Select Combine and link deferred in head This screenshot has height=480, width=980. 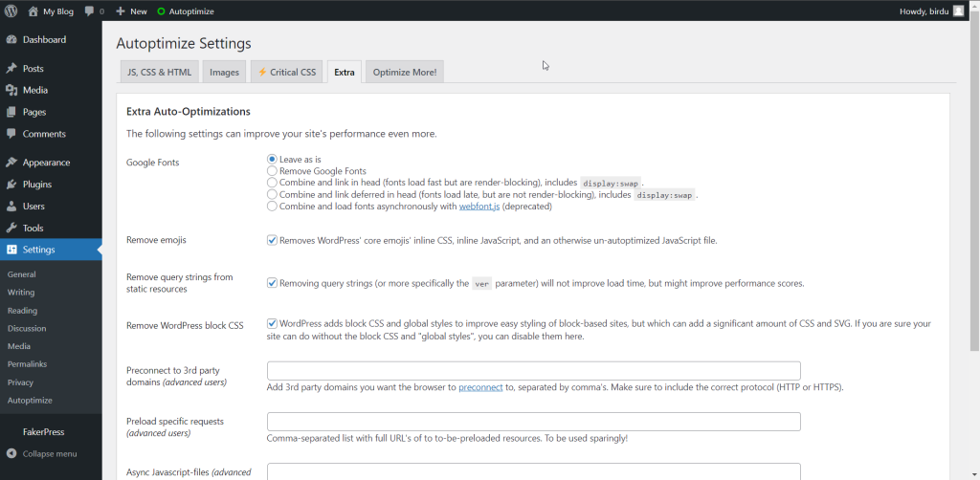[x=272, y=194]
